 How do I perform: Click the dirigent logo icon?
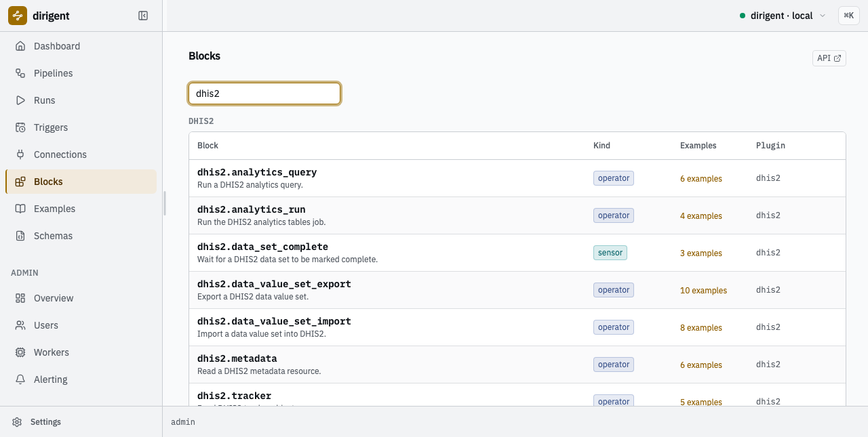pyautogui.click(x=18, y=16)
